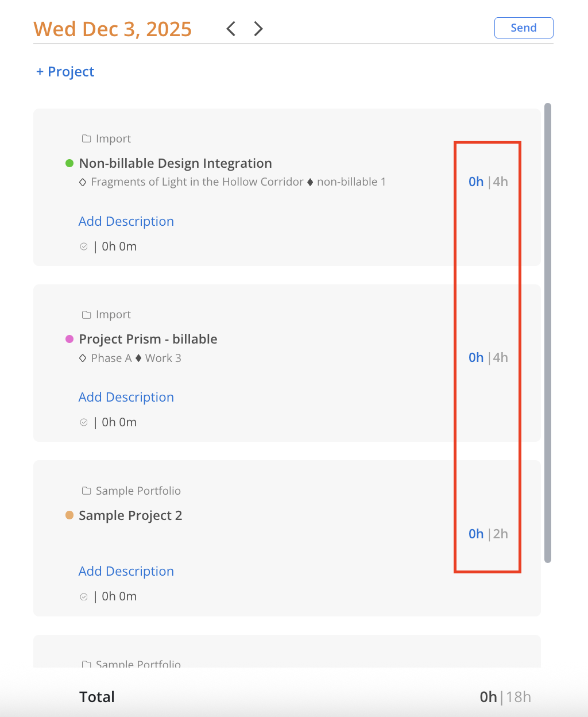Edit 0h hours for Sample Project 2
The image size is (588, 717).
pyautogui.click(x=475, y=534)
